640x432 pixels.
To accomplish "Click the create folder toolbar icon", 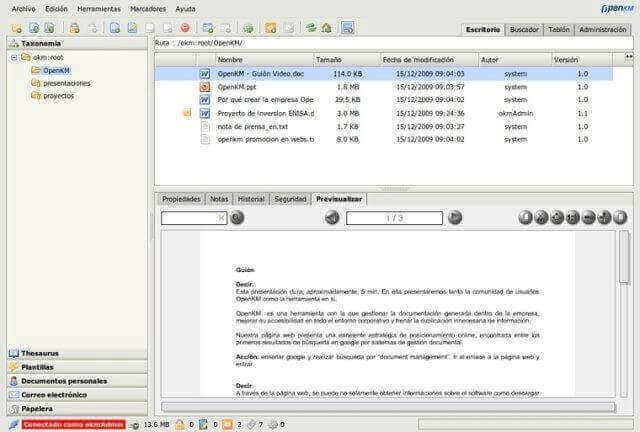I will click(16, 28).
